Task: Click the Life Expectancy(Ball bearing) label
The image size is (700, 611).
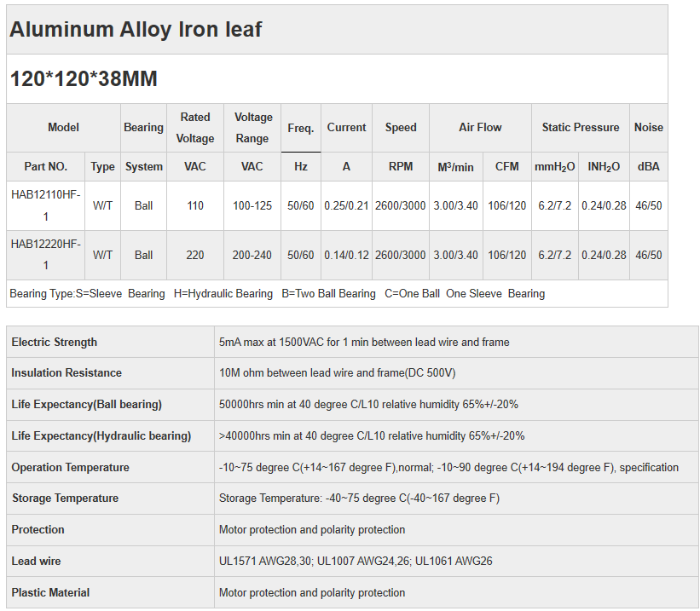Action: coord(86,404)
